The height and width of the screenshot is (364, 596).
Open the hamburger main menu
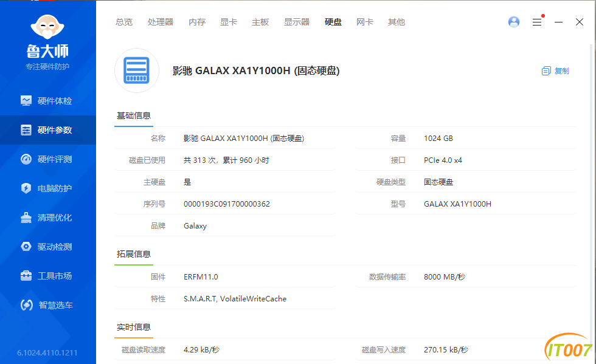coord(536,22)
